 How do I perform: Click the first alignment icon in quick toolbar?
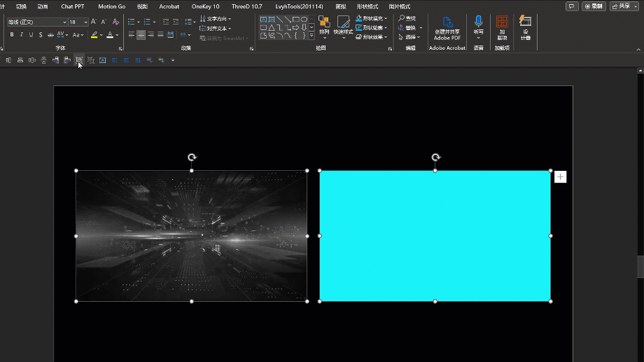tap(8, 60)
